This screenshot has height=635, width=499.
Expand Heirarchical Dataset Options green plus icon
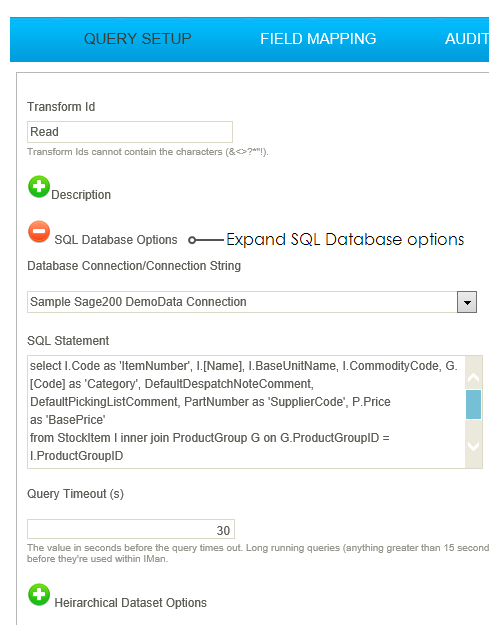click(39, 595)
